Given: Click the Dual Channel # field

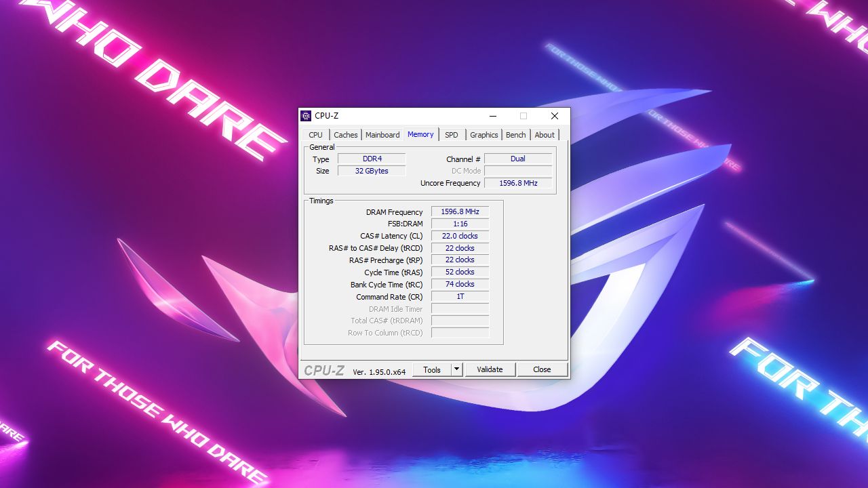Looking at the screenshot, I should click(517, 158).
